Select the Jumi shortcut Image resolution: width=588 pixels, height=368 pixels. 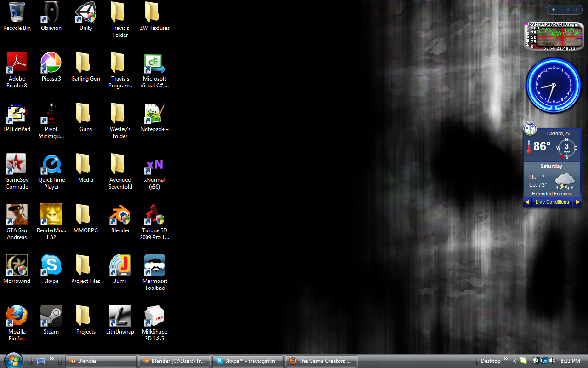tap(120, 269)
